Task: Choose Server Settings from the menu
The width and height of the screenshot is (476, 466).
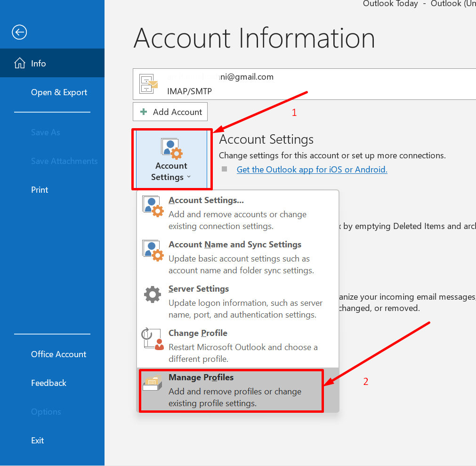Action: [x=238, y=302]
